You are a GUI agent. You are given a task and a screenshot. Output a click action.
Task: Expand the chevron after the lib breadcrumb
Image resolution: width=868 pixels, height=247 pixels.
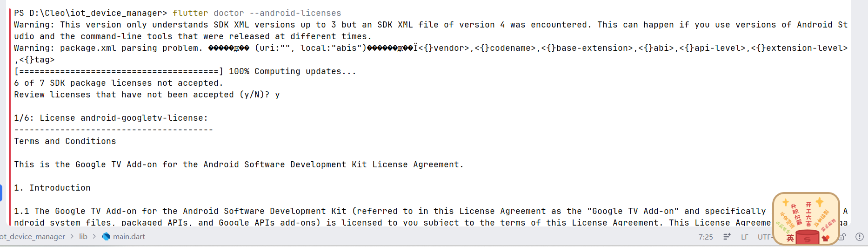(x=94, y=237)
